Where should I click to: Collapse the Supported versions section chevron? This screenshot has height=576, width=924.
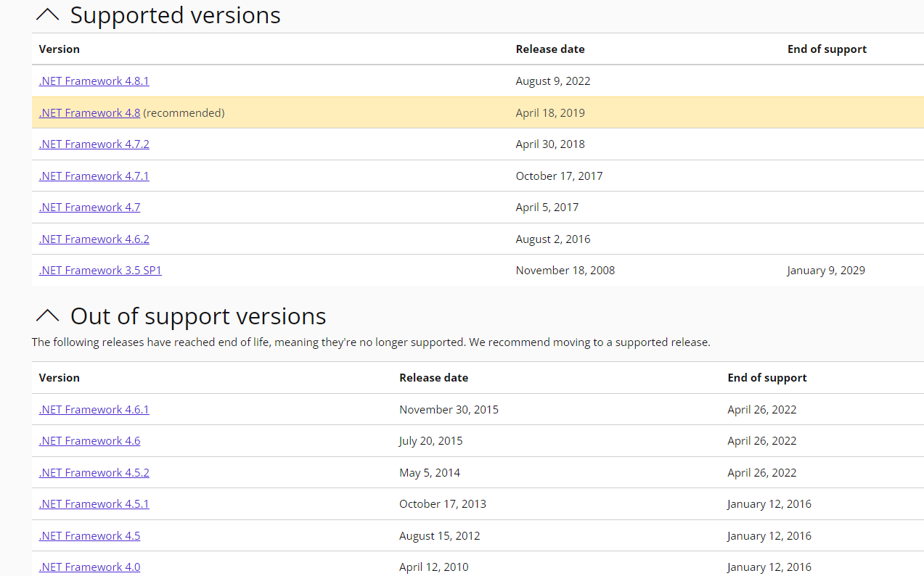pyautogui.click(x=47, y=15)
